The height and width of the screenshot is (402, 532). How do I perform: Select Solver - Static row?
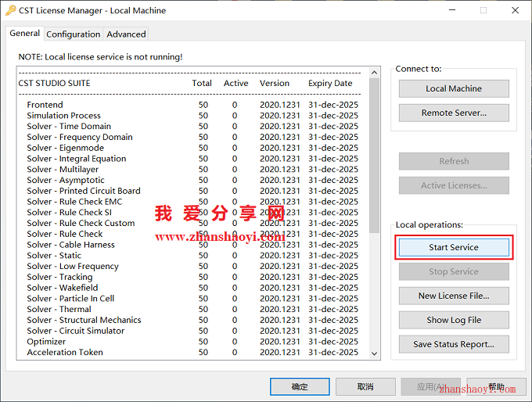[192, 256]
